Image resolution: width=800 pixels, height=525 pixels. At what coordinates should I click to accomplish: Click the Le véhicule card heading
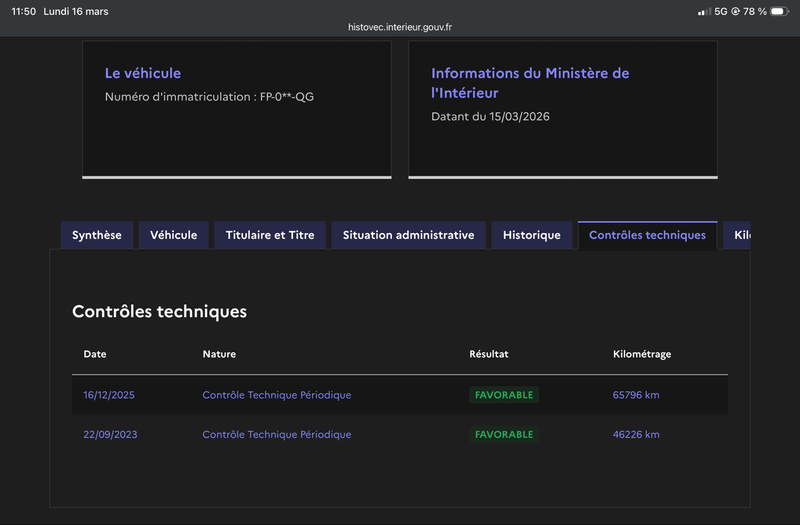pos(143,73)
